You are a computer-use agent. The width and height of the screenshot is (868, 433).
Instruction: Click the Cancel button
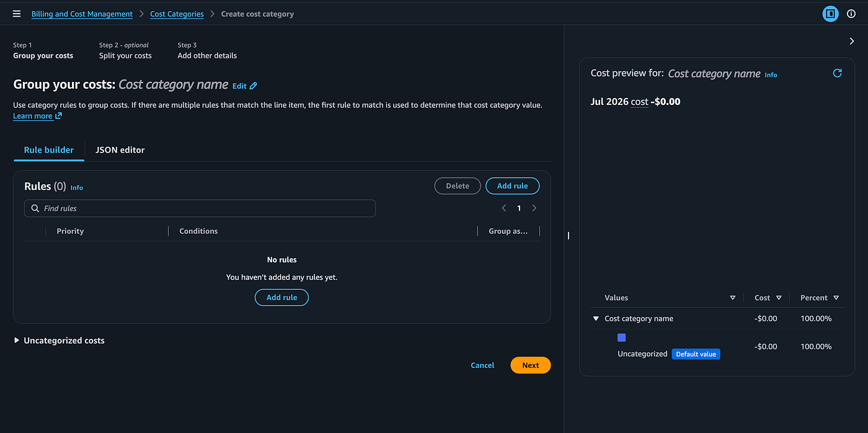click(x=482, y=365)
